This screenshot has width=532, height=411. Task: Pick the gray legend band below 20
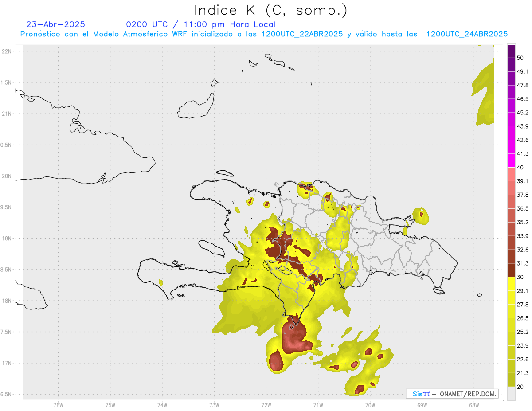point(511,393)
